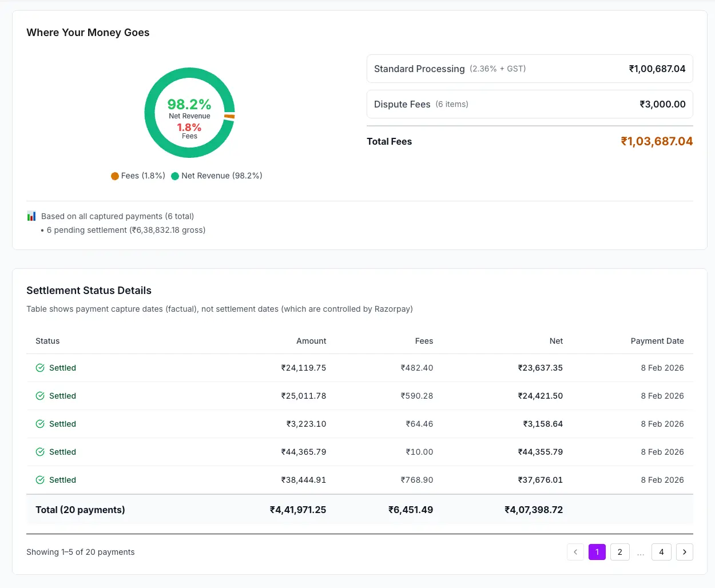Click the 98.2% Net Revenue figure in the donut
The height and width of the screenshot is (588, 715).
coord(189,104)
